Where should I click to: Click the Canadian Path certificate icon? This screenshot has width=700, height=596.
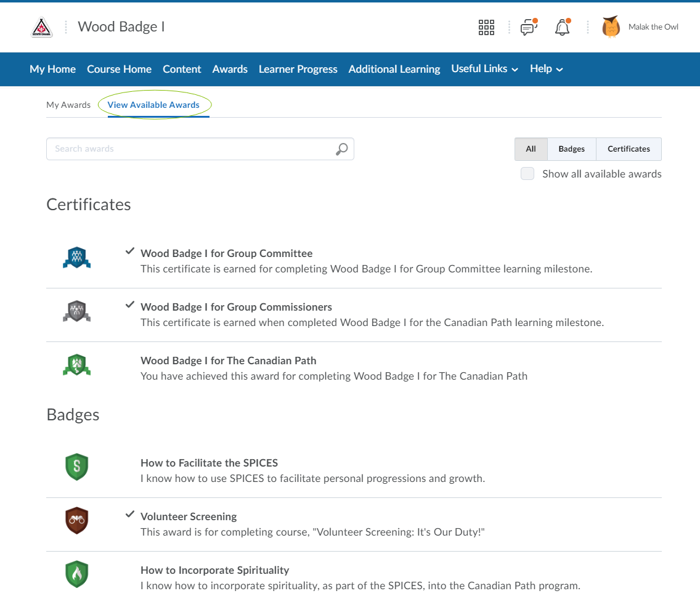[77, 365]
